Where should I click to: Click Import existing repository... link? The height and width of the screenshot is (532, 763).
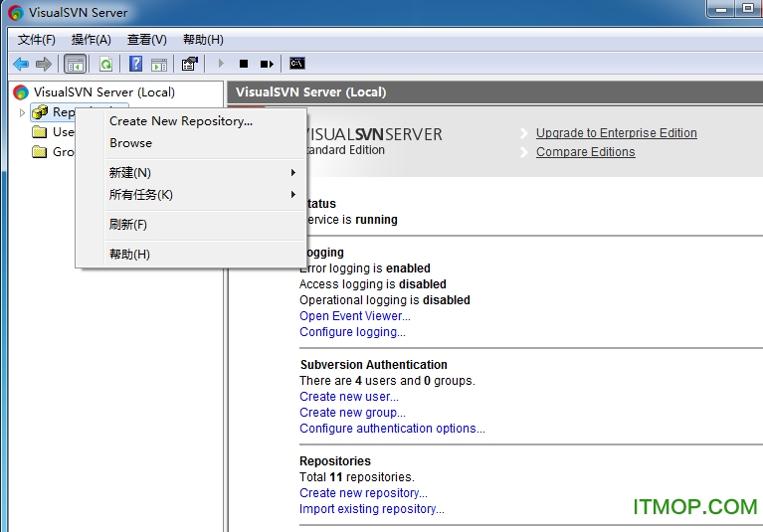(x=372, y=509)
